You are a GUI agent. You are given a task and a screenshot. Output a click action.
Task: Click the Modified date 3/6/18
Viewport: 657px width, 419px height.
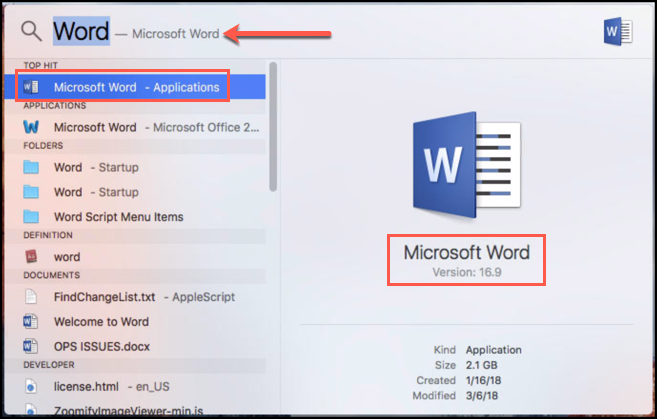(482, 396)
